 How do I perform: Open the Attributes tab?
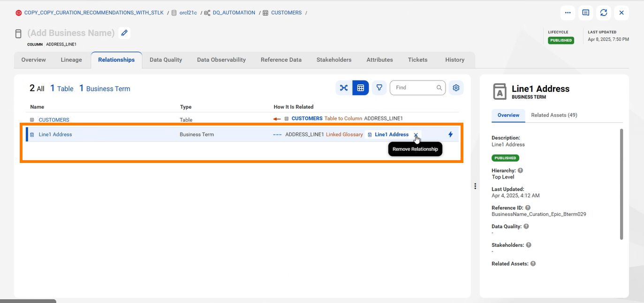click(x=379, y=59)
